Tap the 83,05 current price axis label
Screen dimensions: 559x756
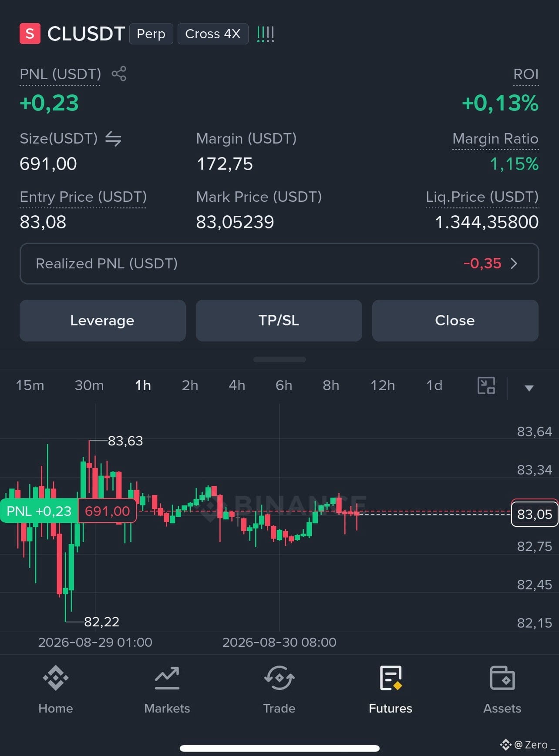(x=535, y=514)
